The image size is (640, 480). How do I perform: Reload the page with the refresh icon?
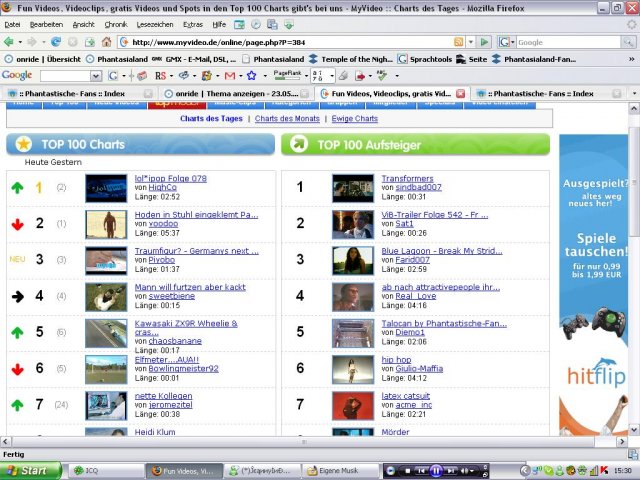[56, 42]
